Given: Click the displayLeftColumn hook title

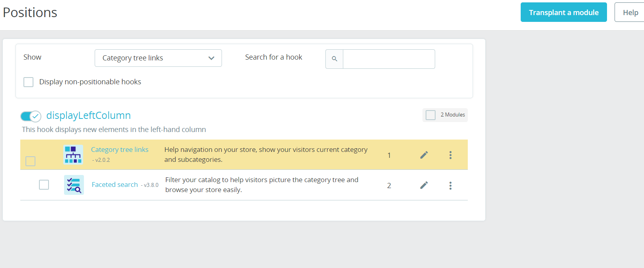Looking at the screenshot, I should pyautogui.click(x=89, y=115).
